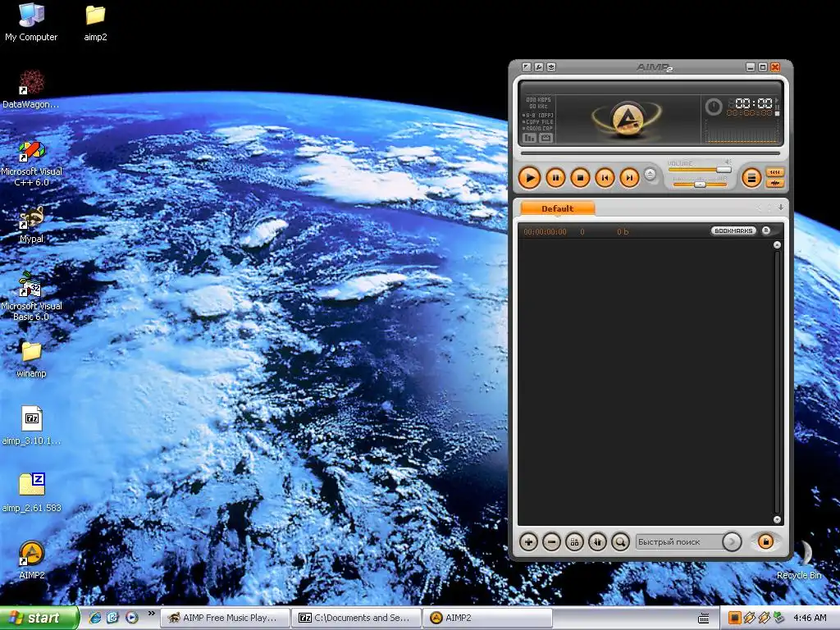This screenshot has height=630, width=840.
Task: Select the Microsoft Visual C++ 6.0 shortcut
Action: tap(31, 163)
